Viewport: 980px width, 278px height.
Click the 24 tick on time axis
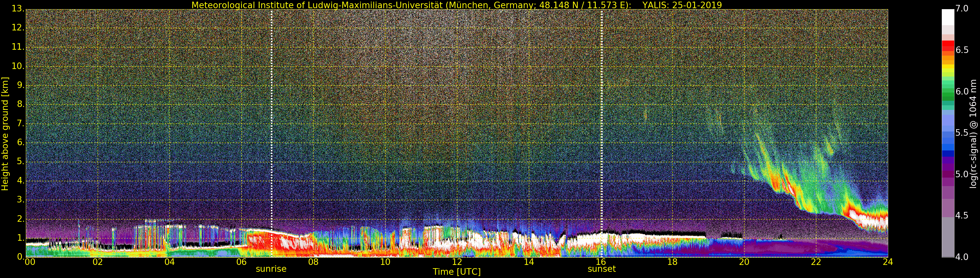[x=888, y=262]
